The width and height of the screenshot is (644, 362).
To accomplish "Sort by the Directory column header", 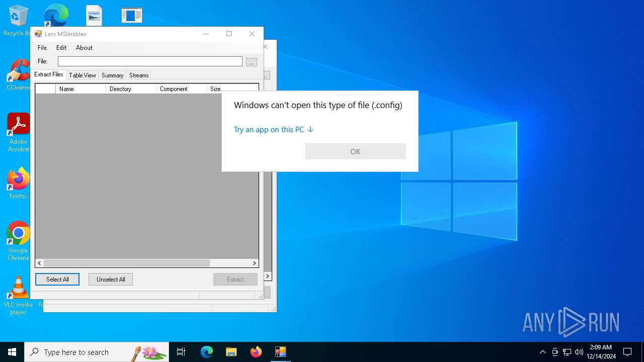I will pyautogui.click(x=131, y=89).
